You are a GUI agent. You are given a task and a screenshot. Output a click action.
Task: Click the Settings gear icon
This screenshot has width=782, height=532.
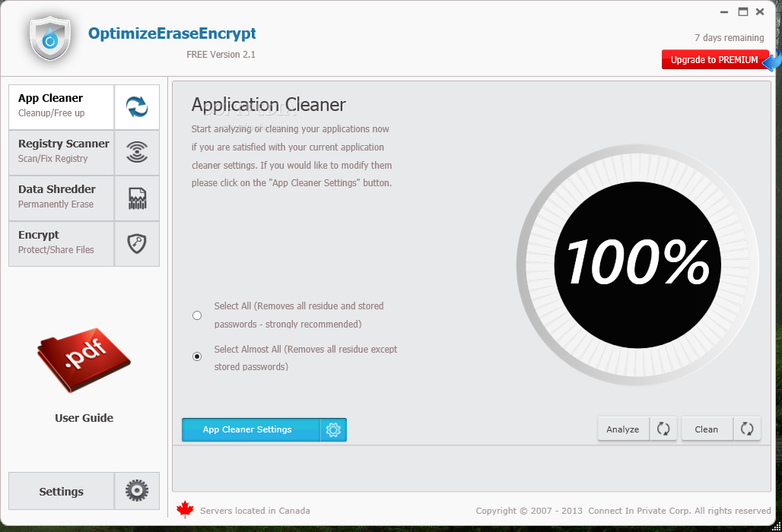tap(137, 491)
